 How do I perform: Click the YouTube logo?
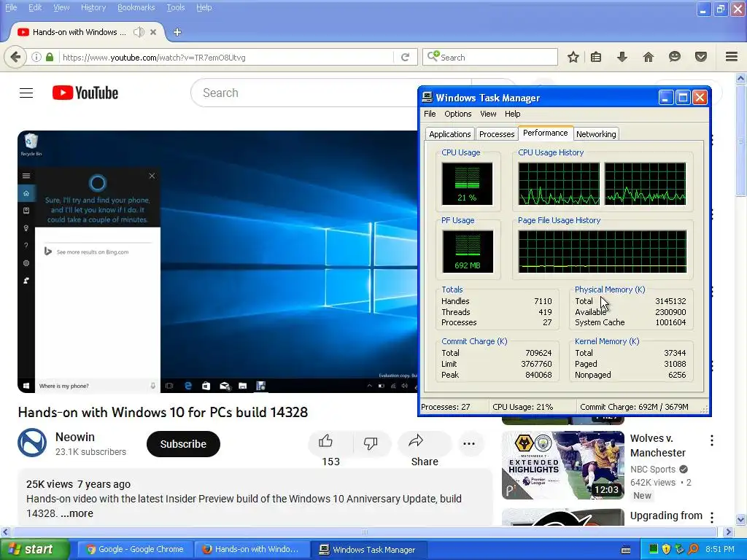pos(85,93)
